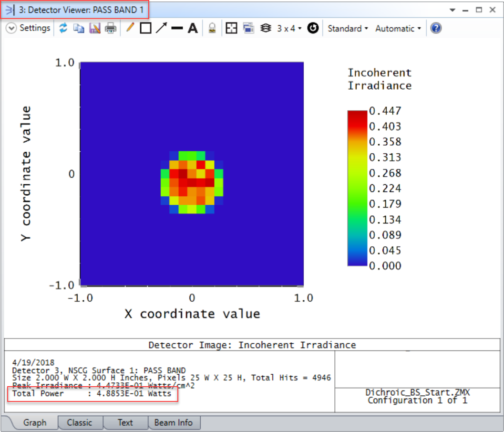Open the Automatic scaling dropdown
This screenshot has height=432, width=504.
coord(397,28)
